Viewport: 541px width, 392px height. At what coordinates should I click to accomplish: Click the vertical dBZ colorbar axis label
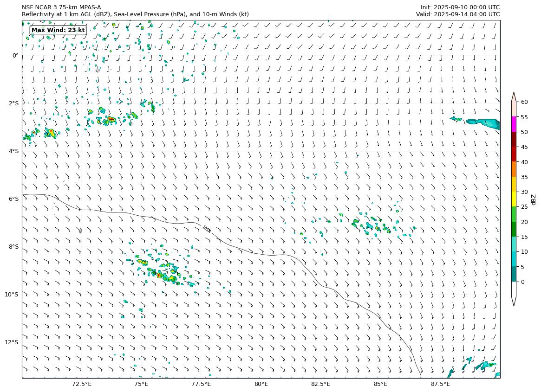point(534,199)
